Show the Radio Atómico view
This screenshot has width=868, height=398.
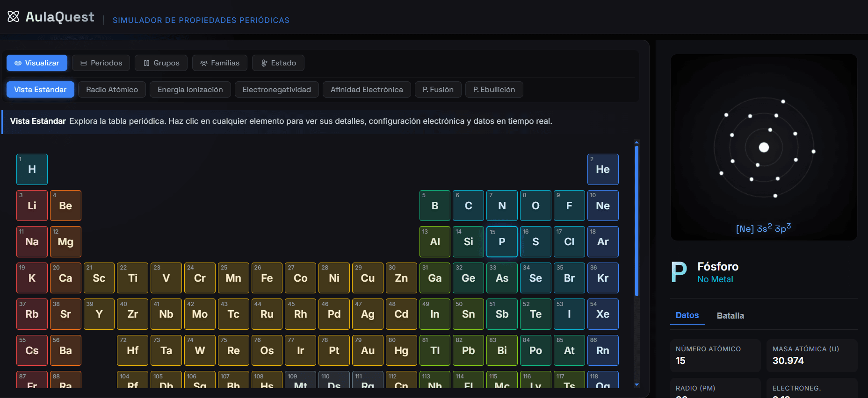112,90
